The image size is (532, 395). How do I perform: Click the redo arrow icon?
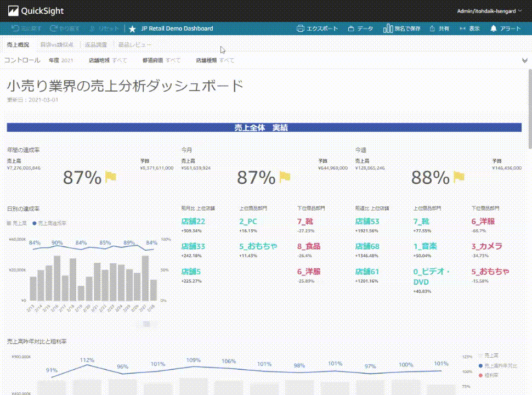(x=53, y=29)
